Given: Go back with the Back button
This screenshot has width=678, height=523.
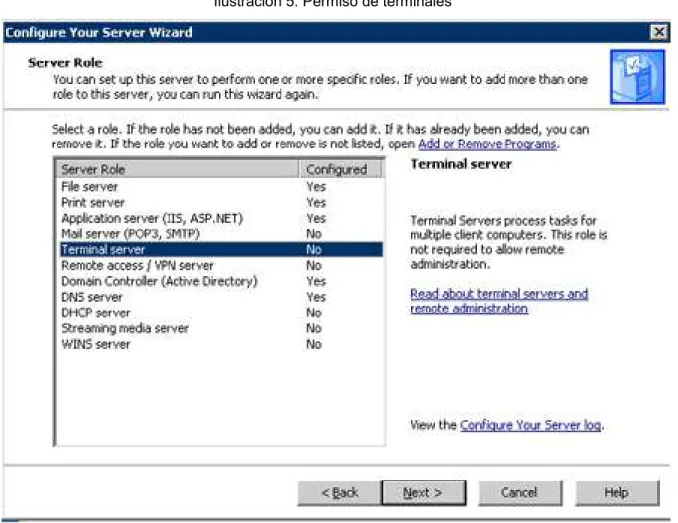Looking at the screenshot, I should click(339, 492).
